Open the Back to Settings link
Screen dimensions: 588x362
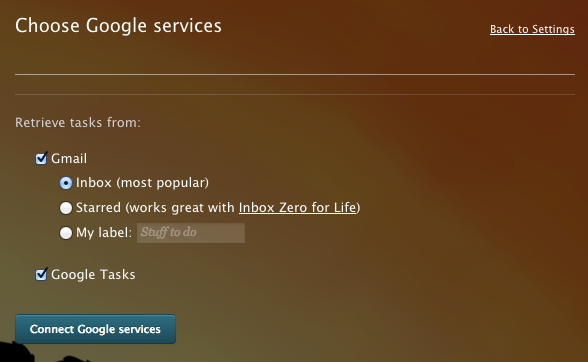(x=532, y=29)
